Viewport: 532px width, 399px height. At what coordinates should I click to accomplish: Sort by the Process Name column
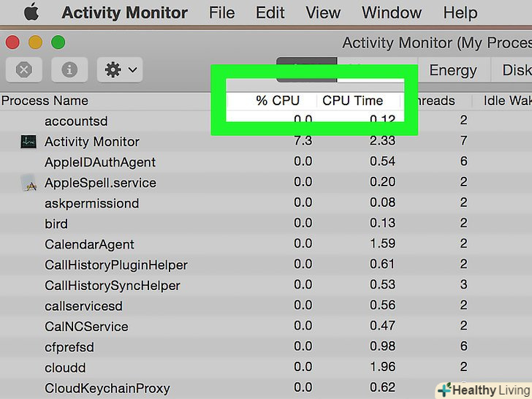[x=45, y=101]
